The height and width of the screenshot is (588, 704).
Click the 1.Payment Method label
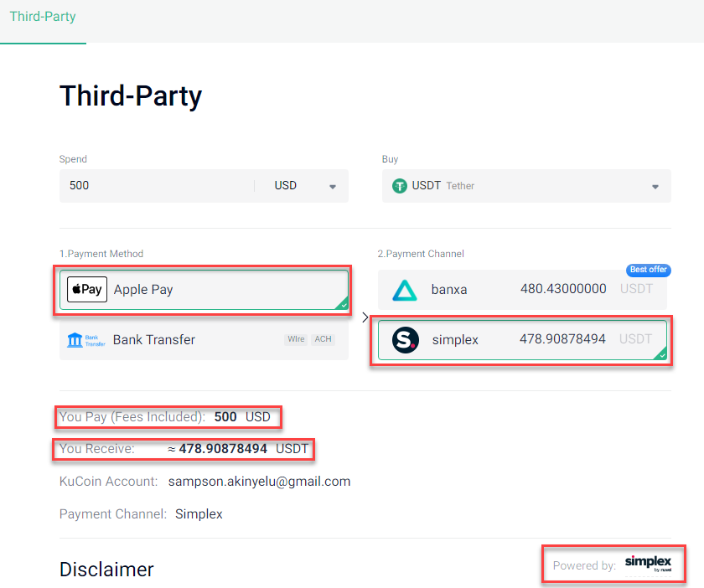tap(101, 254)
